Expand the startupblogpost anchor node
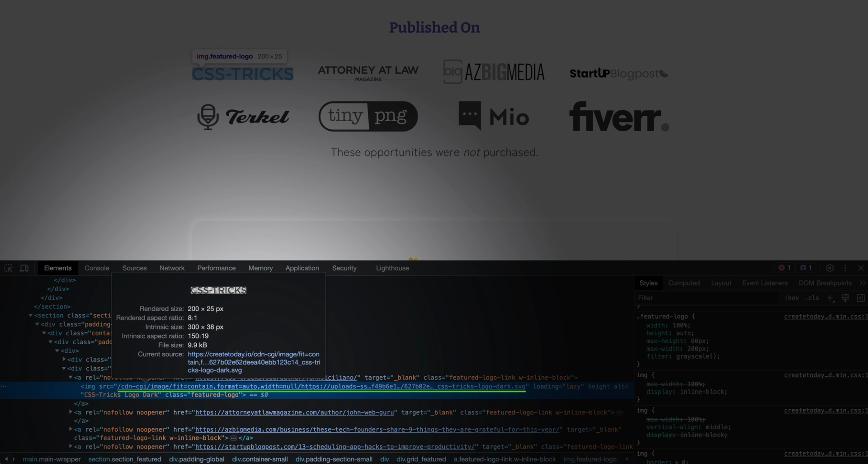Screen dimensions: 868x464 pos(71,447)
